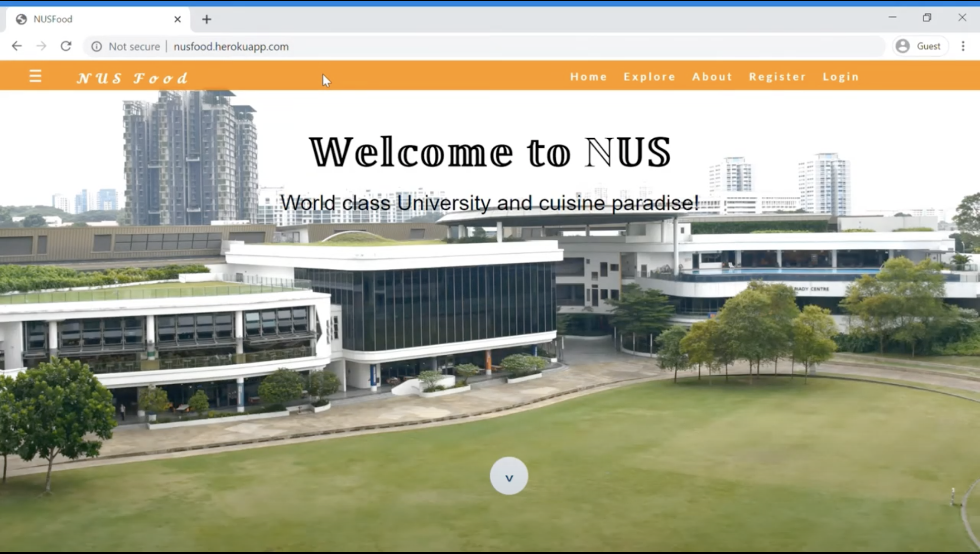Click the Welcome to NUS heading

[x=490, y=152]
